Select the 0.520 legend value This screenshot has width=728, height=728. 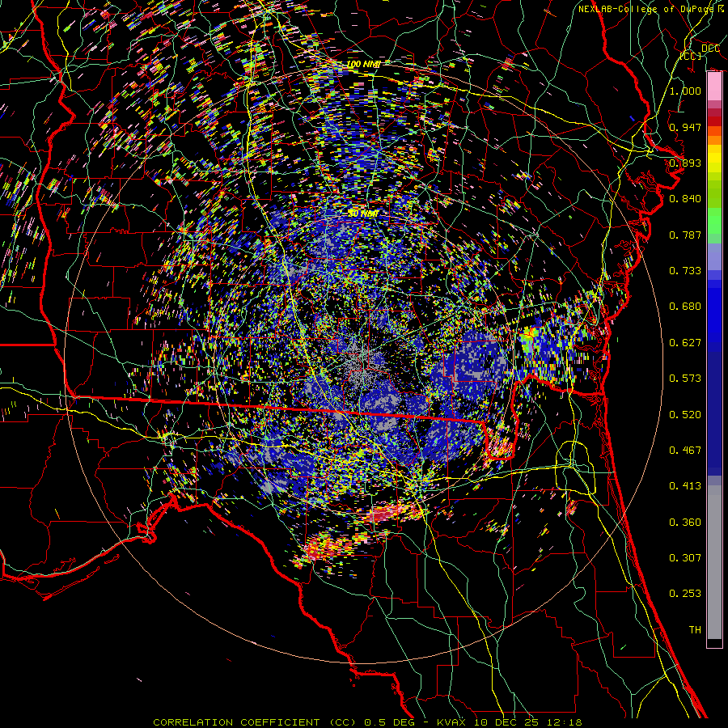[x=685, y=415]
